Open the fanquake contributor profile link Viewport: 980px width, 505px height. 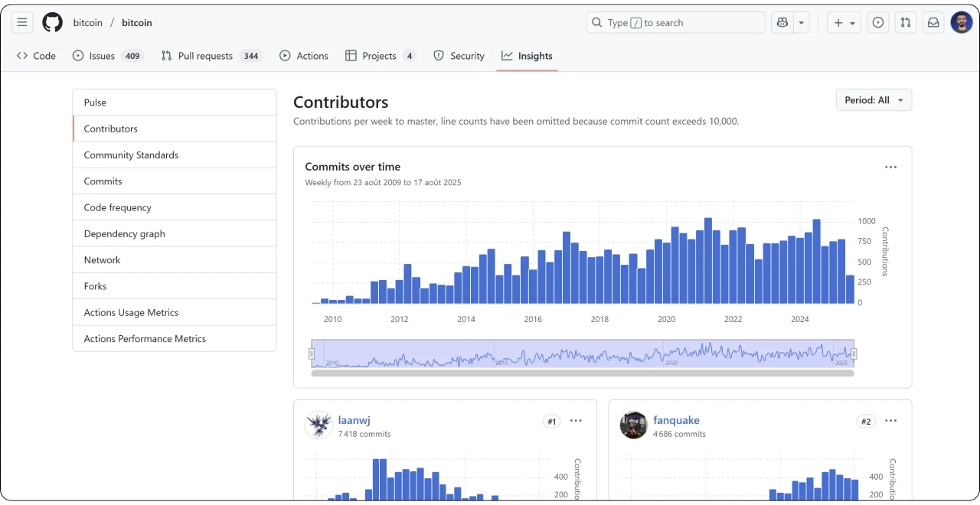point(676,420)
